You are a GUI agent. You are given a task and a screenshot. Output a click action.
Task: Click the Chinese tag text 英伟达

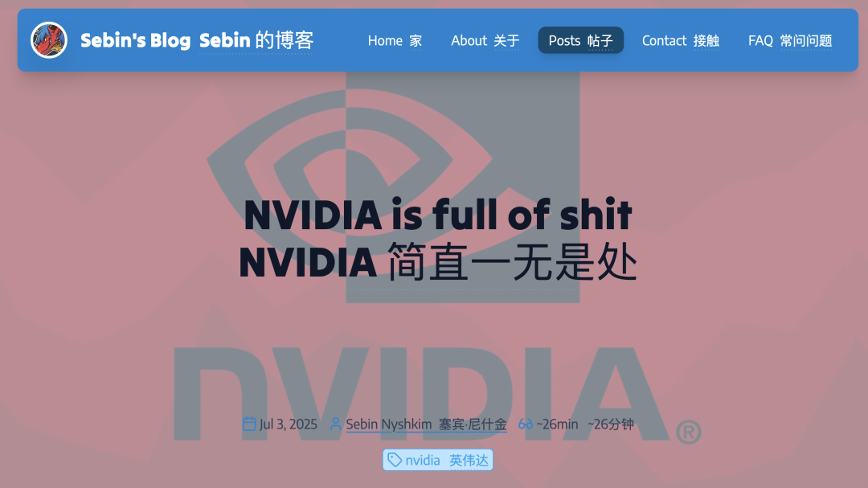469,461
